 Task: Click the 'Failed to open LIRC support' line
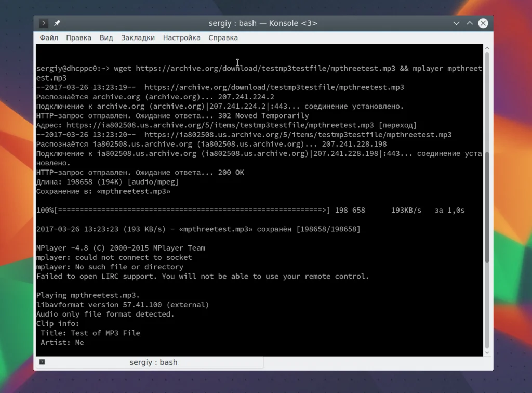(203, 277)
